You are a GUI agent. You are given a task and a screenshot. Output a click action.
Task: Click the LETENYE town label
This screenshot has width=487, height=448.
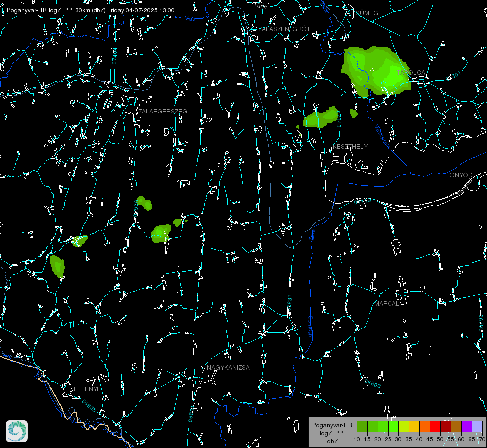(87, 389)
